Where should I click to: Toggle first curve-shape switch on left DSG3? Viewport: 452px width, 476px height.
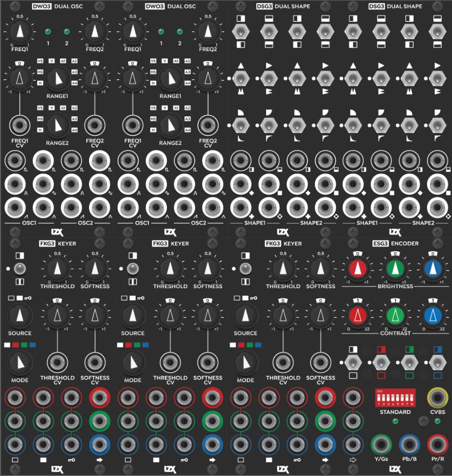click(241, 126)
